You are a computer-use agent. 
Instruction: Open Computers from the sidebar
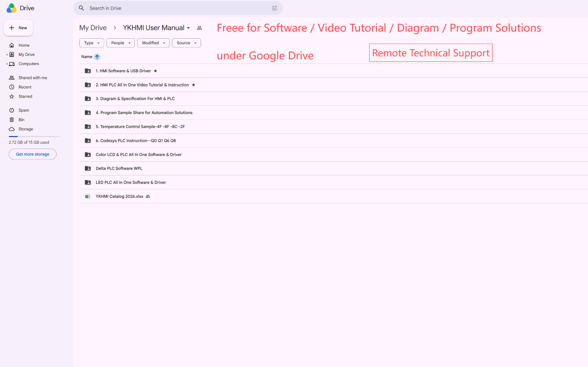coord(29,64)
